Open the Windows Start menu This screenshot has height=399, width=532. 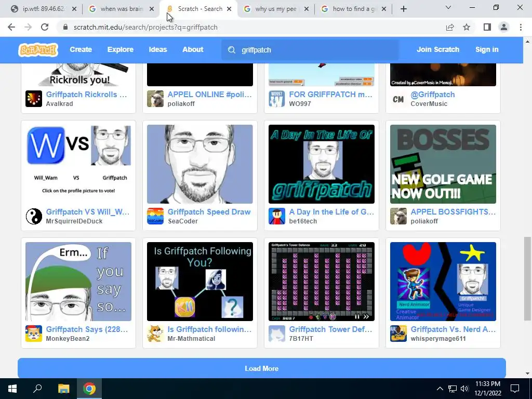tap(12, 389)
